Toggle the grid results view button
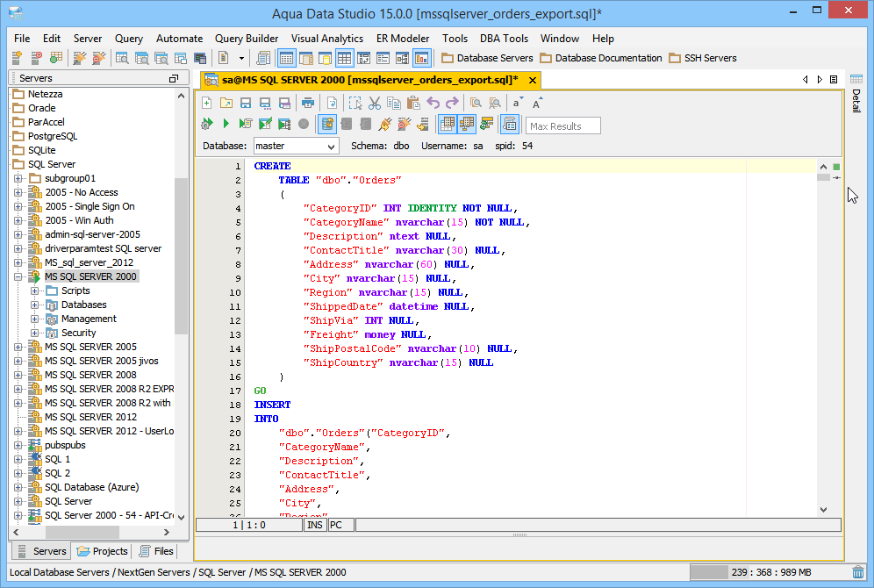Viewport: 874px width, 588px height. [448, 125]
